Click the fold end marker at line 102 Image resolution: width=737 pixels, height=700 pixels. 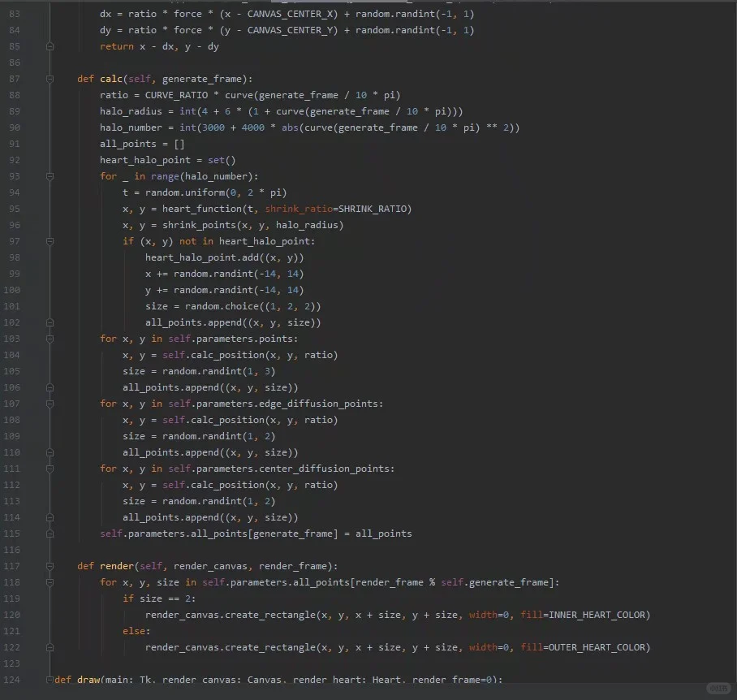point(50,322)
